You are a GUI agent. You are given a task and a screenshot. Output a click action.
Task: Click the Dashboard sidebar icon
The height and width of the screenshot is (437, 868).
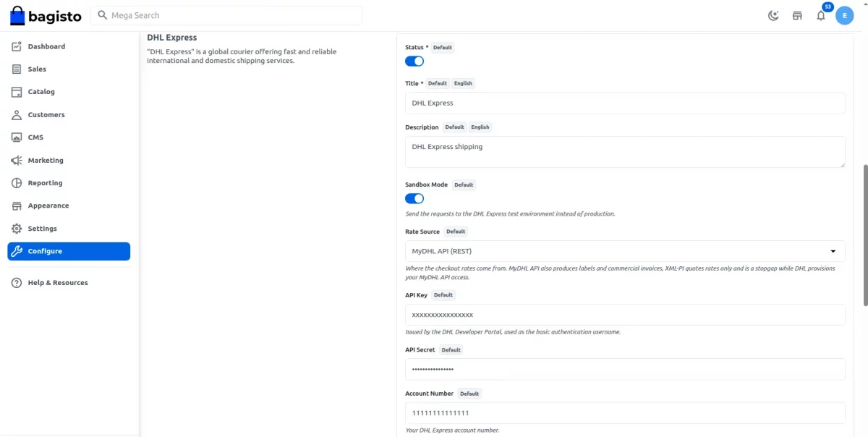17,46
